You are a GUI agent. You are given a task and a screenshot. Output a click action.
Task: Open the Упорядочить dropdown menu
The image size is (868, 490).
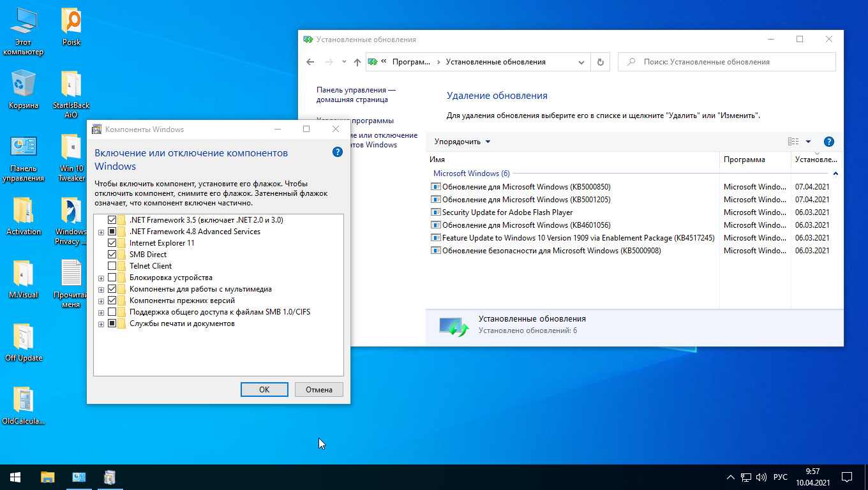[x=462, y=142]
